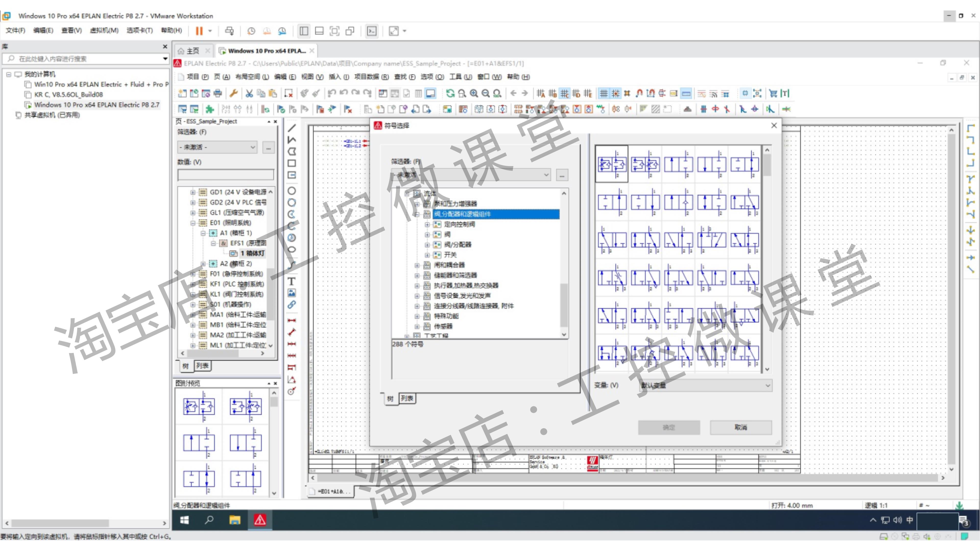
Task: Click the forward navigation arrow icon
Action: 525,93
